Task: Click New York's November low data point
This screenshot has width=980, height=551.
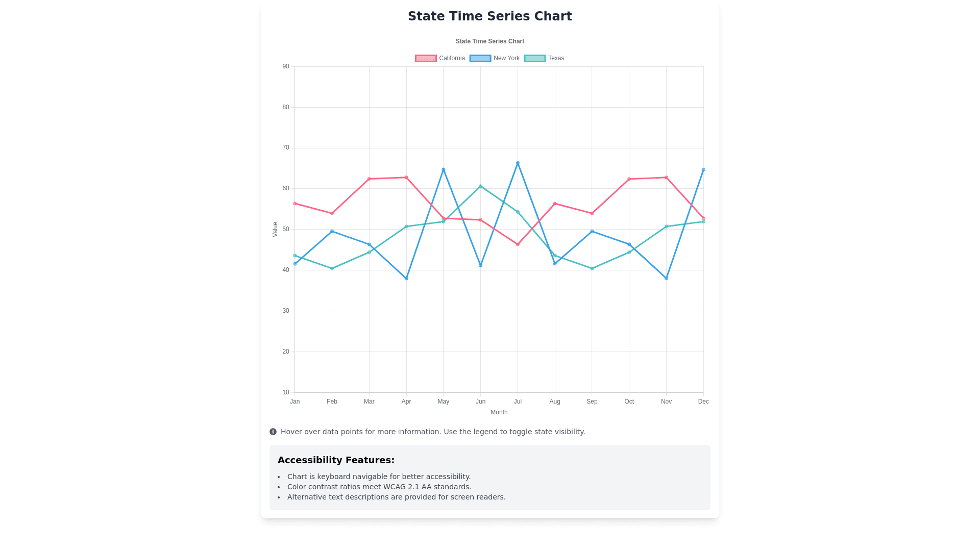Action: point(666,279)
